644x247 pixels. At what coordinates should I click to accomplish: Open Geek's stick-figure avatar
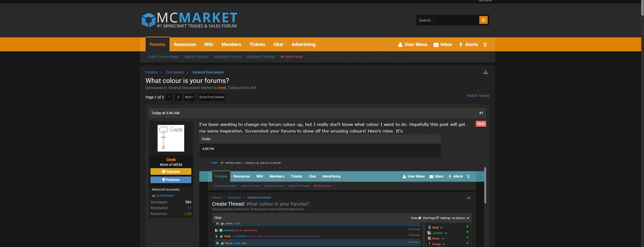coord(171,138)
